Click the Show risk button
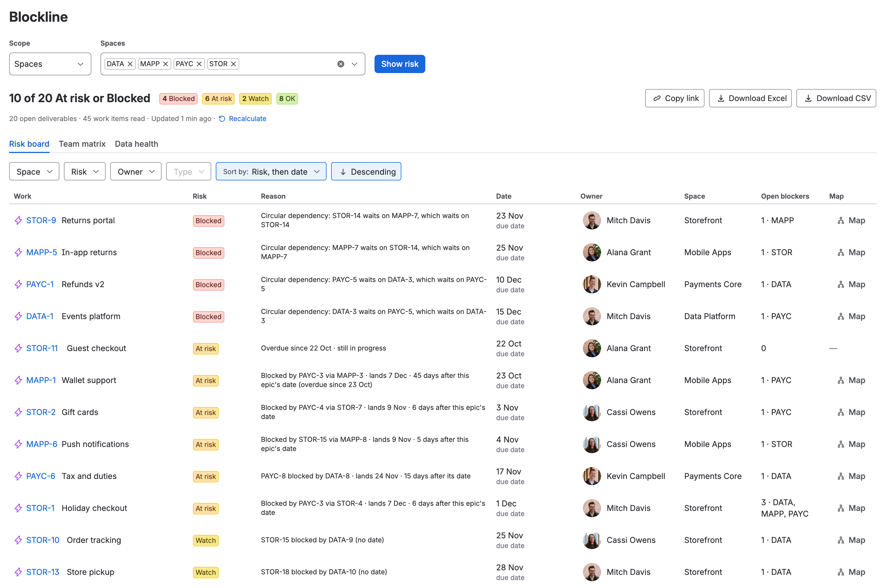This screenshot has height=588, width=886. point(399,64)
